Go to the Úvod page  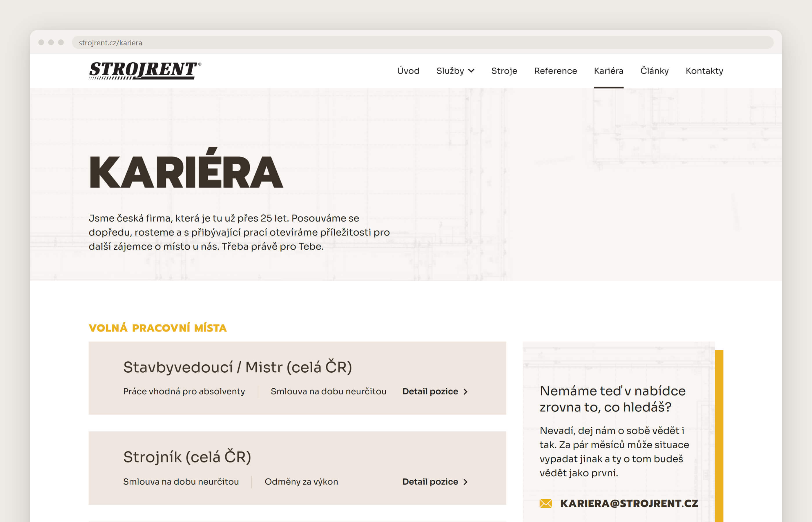coord(408,71)
